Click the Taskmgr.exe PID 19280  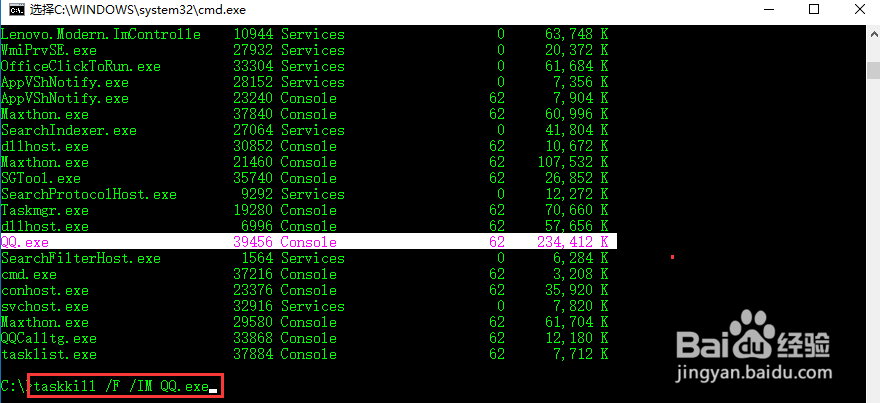253,210
